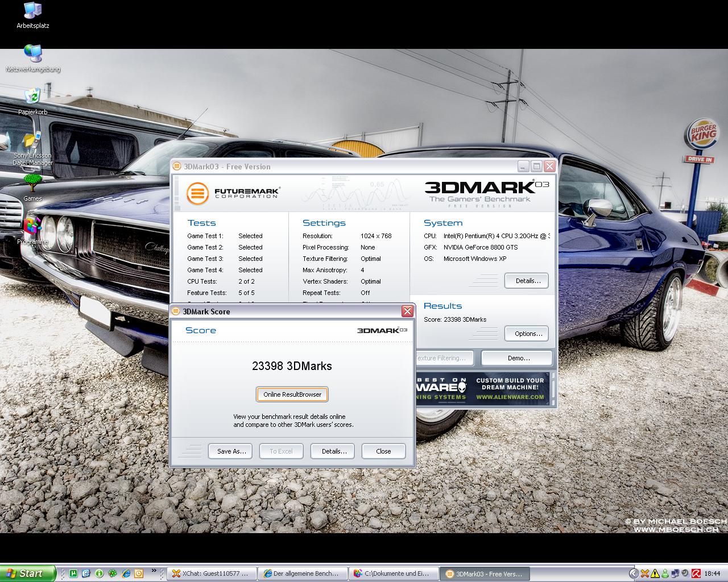This screenshot has width=728, height=582.
Task: Switch to XChat taskbar window
Action: 211,573
